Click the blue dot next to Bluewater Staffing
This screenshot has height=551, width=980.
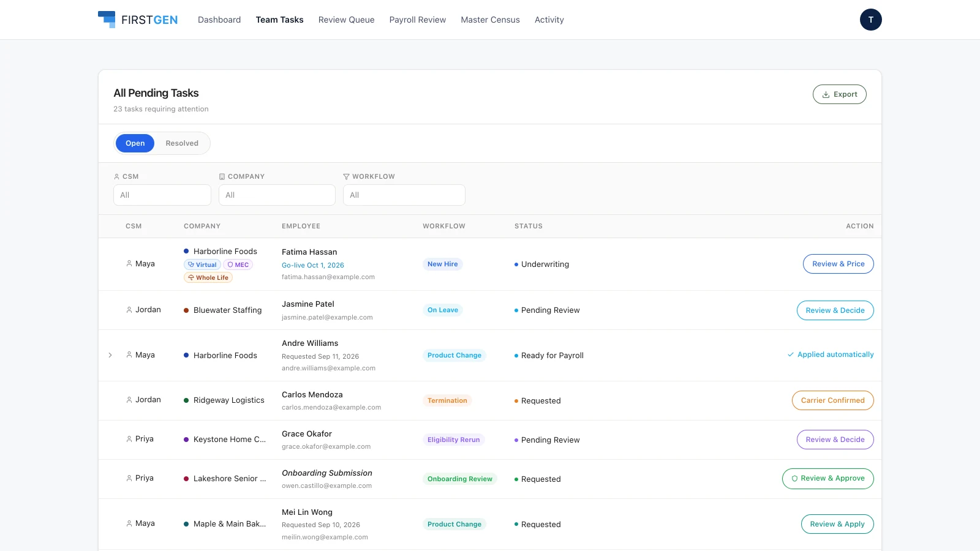pyautogui.click(x=186, y=310)
